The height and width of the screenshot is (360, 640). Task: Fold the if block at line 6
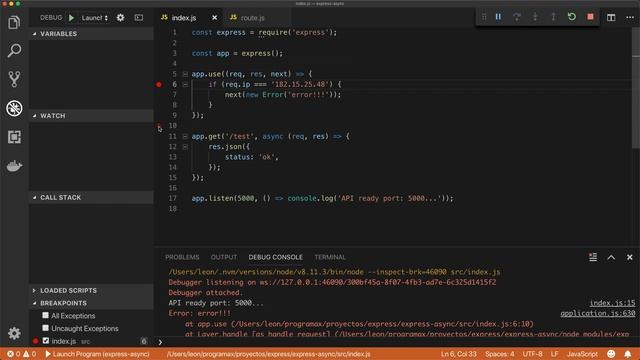point(185,84)
